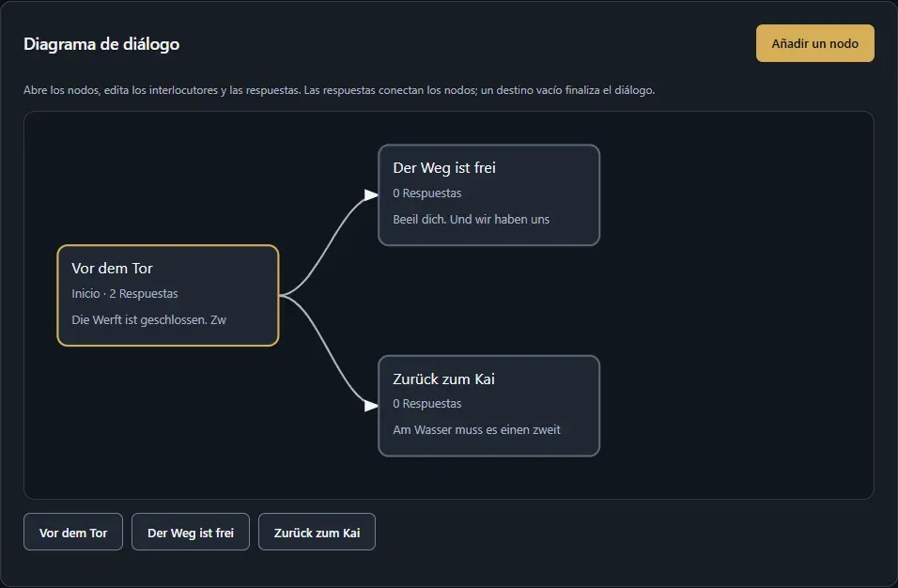Click the instruction text starting 'Abre los nodos'
Image resolution: width=898 pixels, height=588 pixels.
(339, 90)
